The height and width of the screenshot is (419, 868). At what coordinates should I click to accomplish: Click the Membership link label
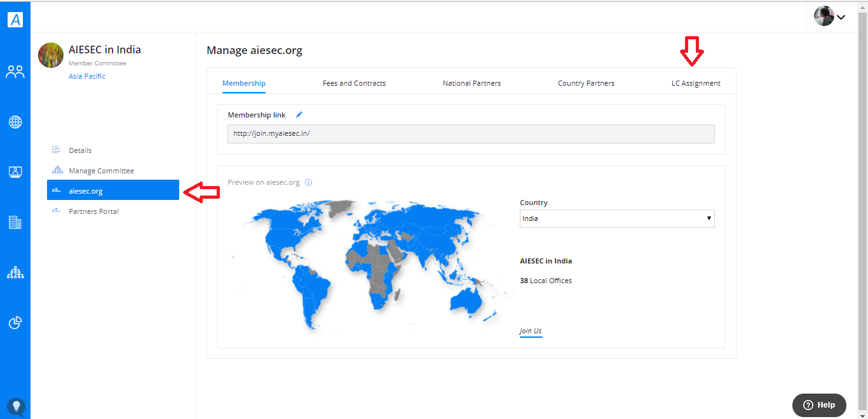(257, 115)
